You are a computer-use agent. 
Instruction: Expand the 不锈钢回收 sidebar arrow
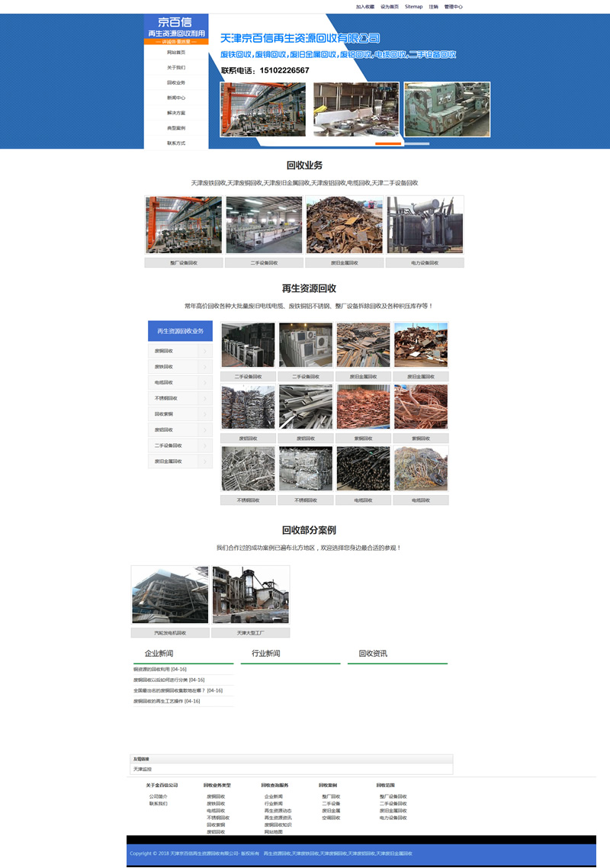(205, 398)
